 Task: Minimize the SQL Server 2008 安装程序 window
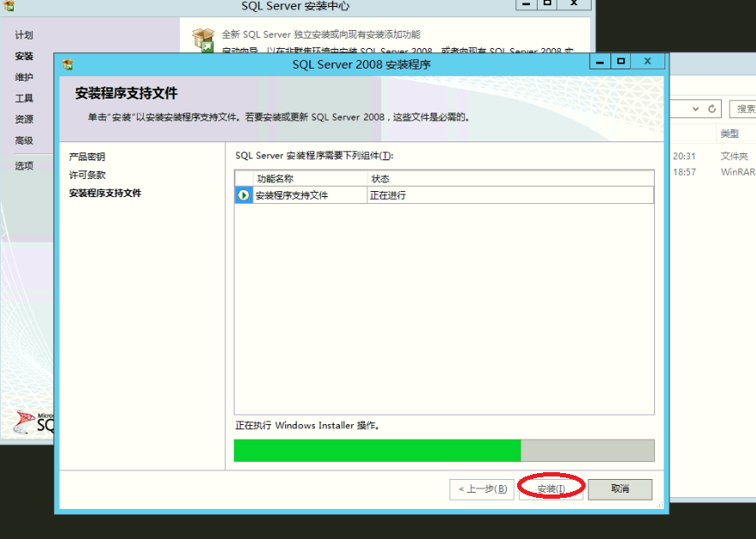click(x=600, y=62)
